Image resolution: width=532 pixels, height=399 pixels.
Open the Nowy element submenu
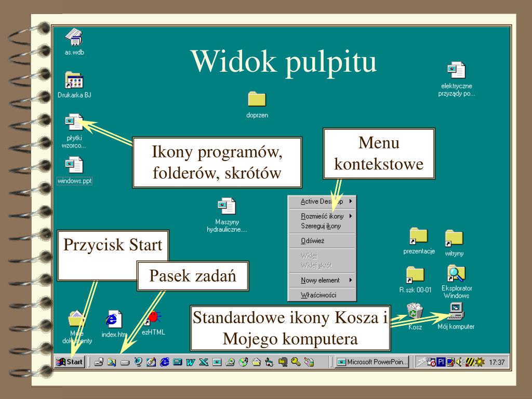pyautogui.click(x=322, y=280)
